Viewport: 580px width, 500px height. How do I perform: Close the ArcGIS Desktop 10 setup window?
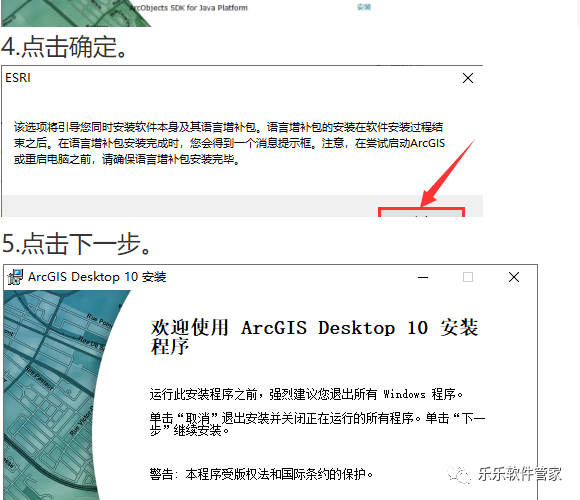pos(514,277)
